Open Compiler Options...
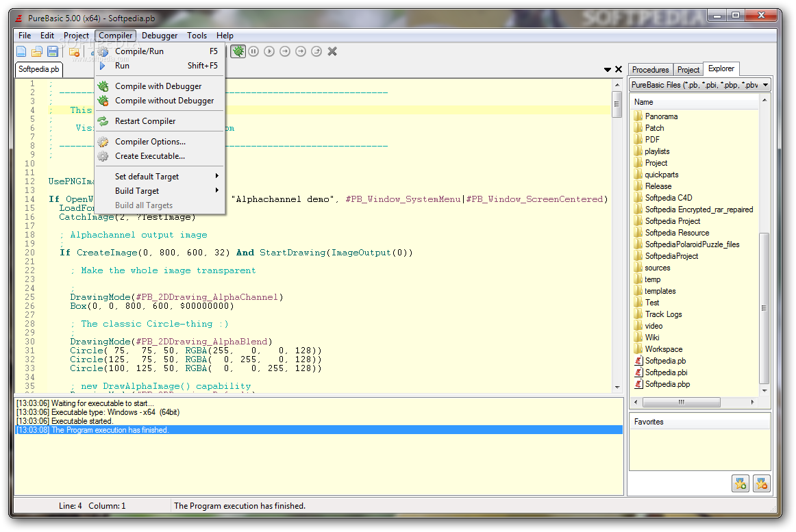 point(160,142)
